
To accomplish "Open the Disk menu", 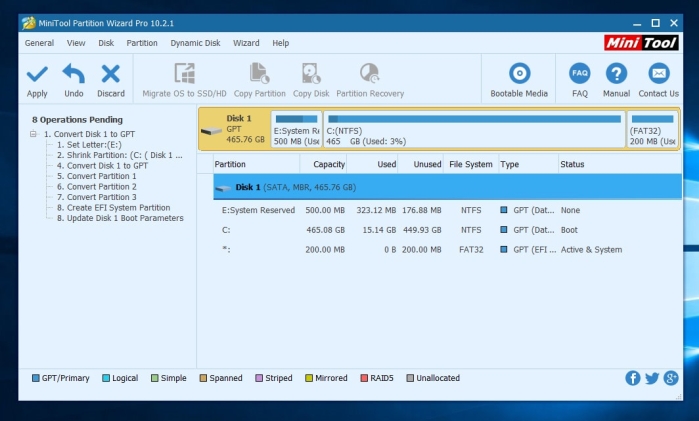I will pos(106,43).
